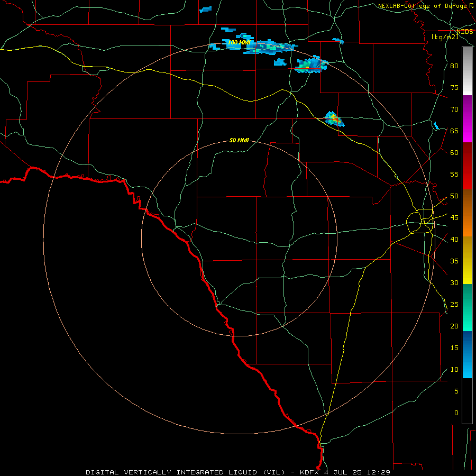Click the 55 value on the color scale
The image size is (476, 476).
(x=454, y=174)
